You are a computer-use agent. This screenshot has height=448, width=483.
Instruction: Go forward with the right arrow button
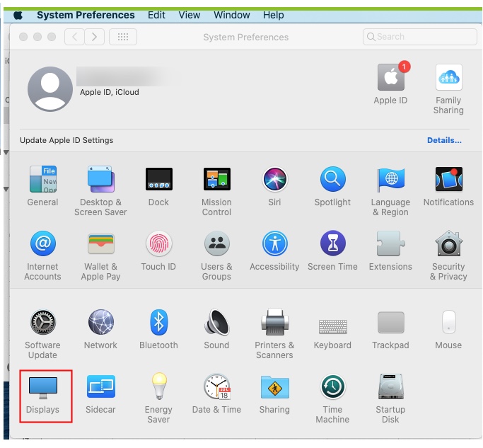[x=94, y=37]
